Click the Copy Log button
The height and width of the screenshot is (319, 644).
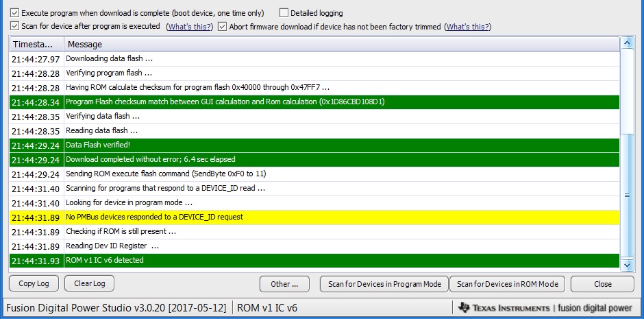34,283
